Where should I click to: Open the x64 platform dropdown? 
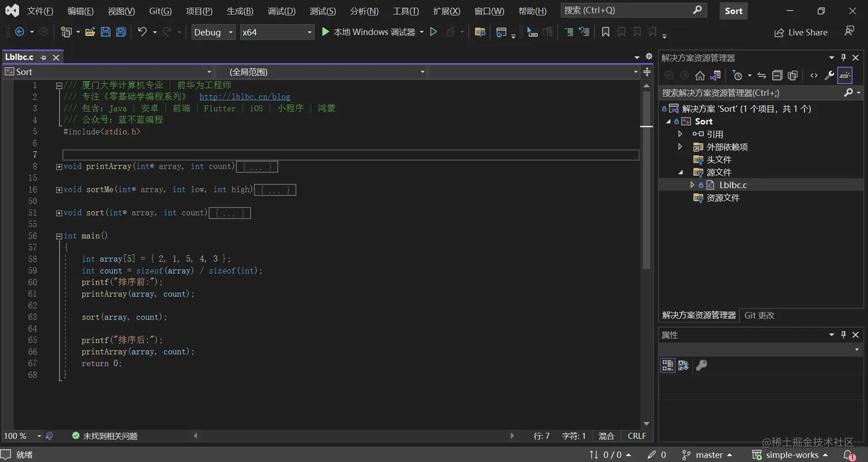pyautogui.click(x=277, y=32)
